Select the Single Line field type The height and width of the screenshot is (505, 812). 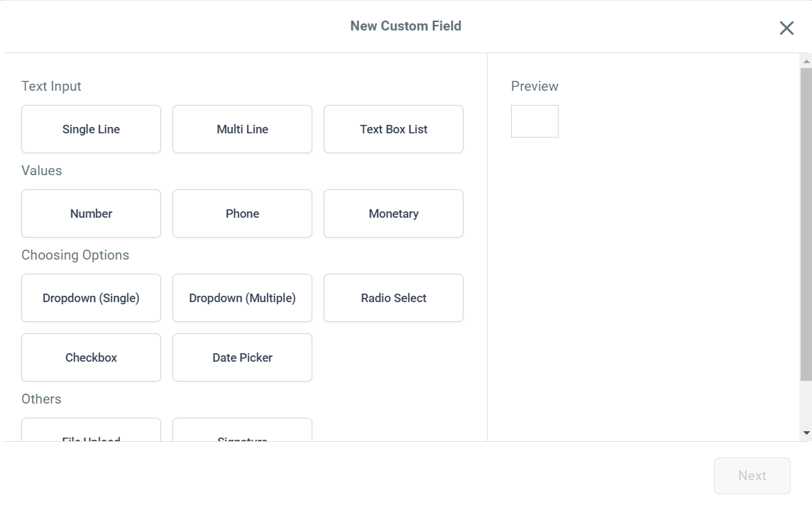[x=91, y=129]
